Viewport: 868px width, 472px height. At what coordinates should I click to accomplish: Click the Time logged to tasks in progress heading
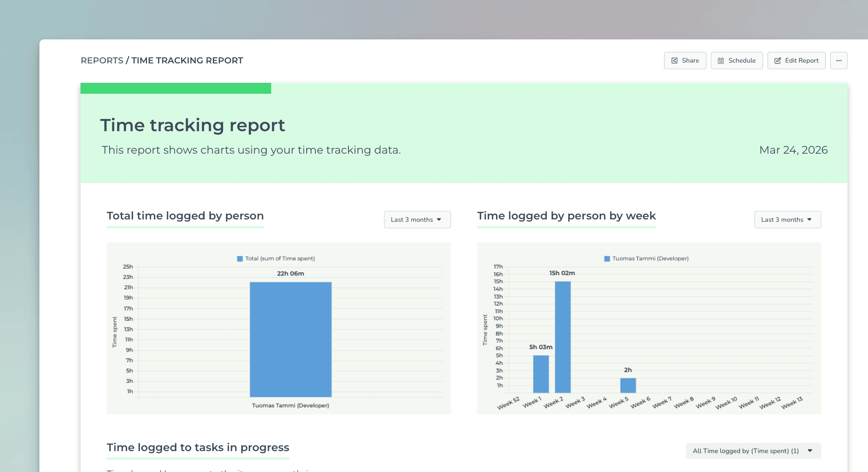click(x=198, y=448)
